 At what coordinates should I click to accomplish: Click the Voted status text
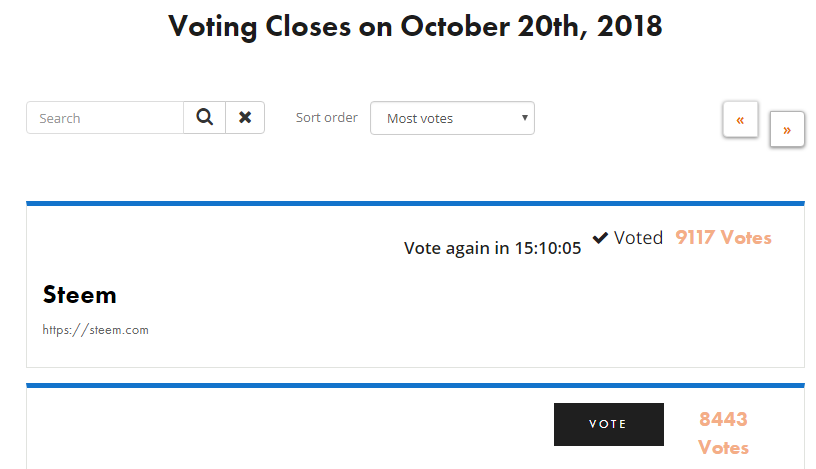tap(639, 238)
